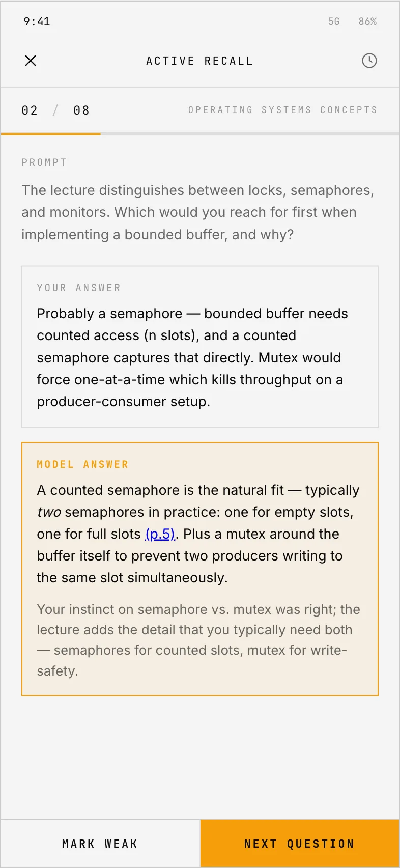The height and width of the screenshot is (868, 400).
Task: Click the orange progress bar segment
Action: click(51, 134)
